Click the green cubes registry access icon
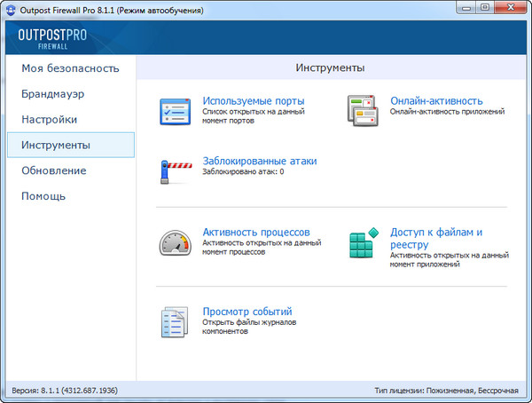 363,244
